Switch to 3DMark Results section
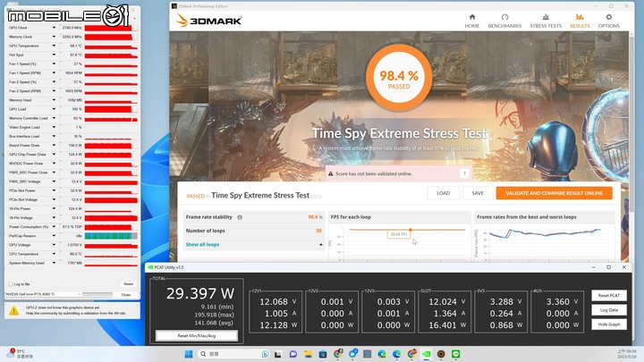This screenshot has height=362, width=644. click(580, 21)
